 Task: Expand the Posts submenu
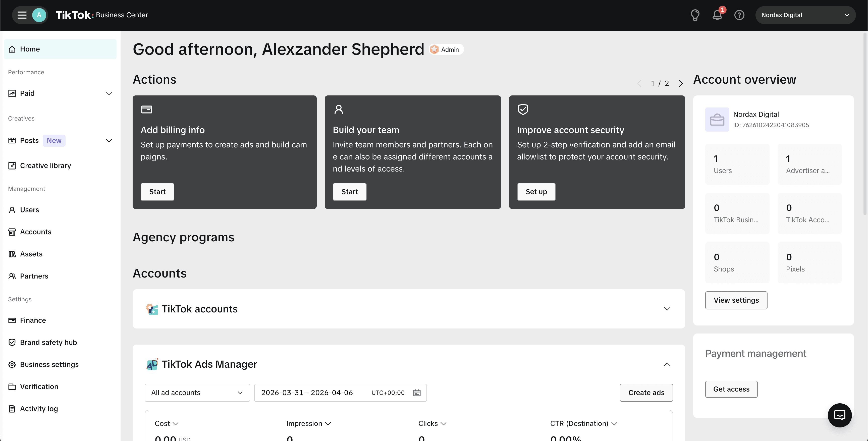click(x=108, y=140)
